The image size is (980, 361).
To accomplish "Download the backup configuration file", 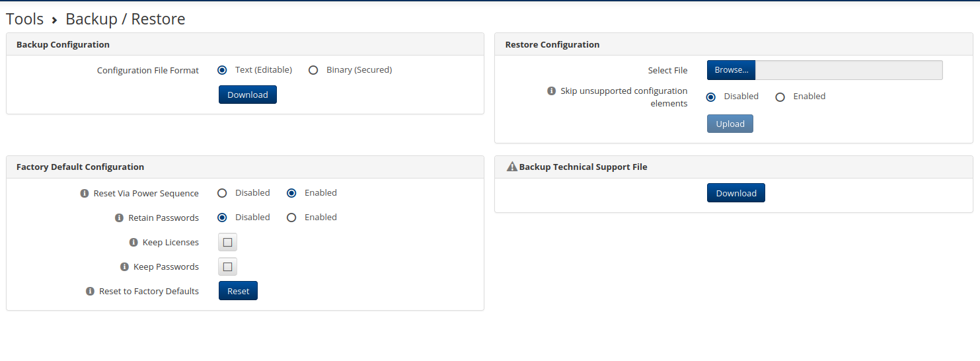I will (248, 95).
